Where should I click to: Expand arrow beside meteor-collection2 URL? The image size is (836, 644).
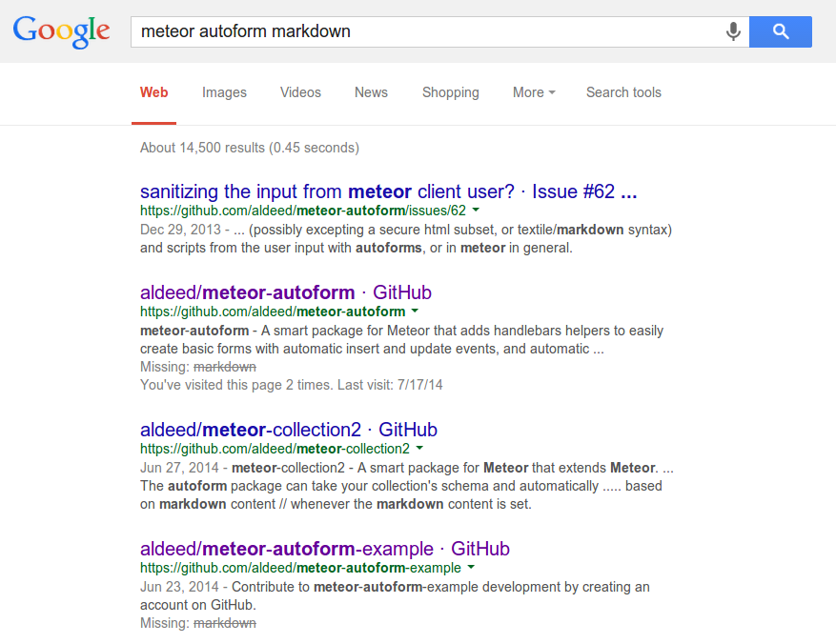pyautogui.click(x=419, y=448)
